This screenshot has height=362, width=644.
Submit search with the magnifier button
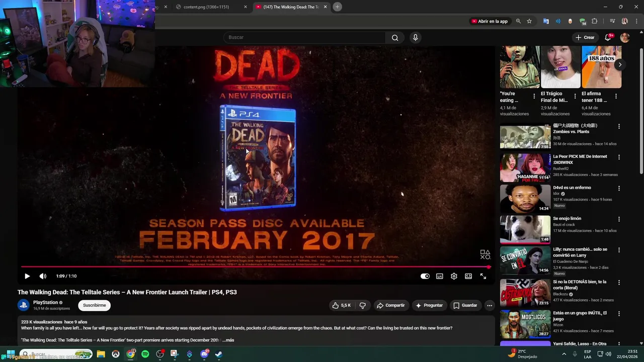coord(395,37)
